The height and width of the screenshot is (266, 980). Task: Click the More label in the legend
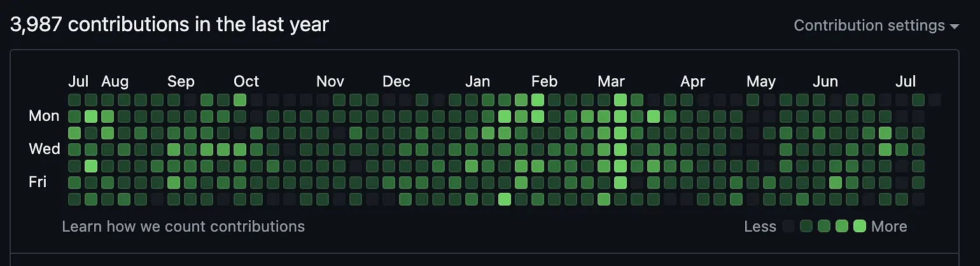pyautogui.click(x=889, y=227)
